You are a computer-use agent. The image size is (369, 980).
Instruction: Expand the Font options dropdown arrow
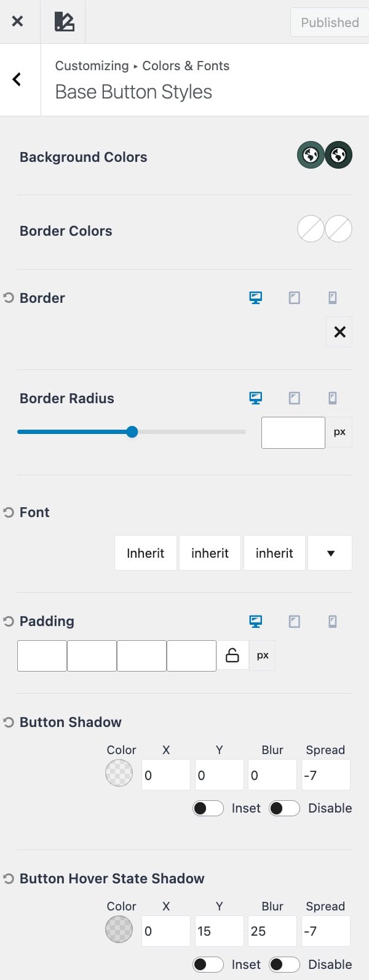tap(330, 553)
